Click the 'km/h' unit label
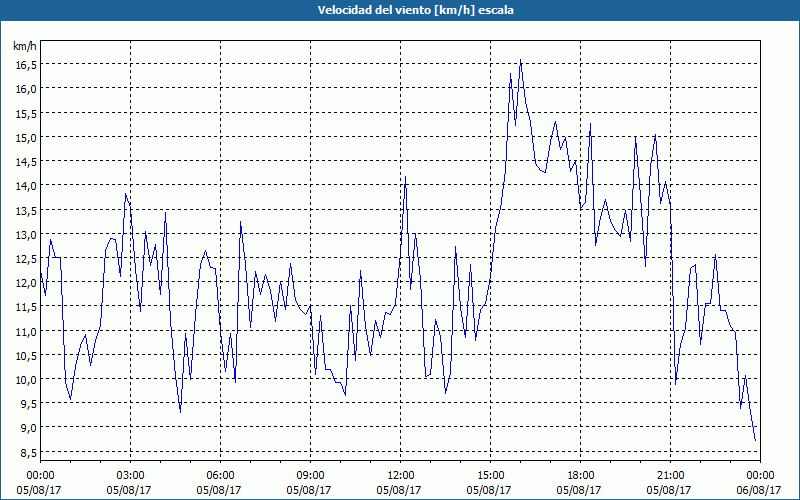The image size is (800, 500). [24, 46]
